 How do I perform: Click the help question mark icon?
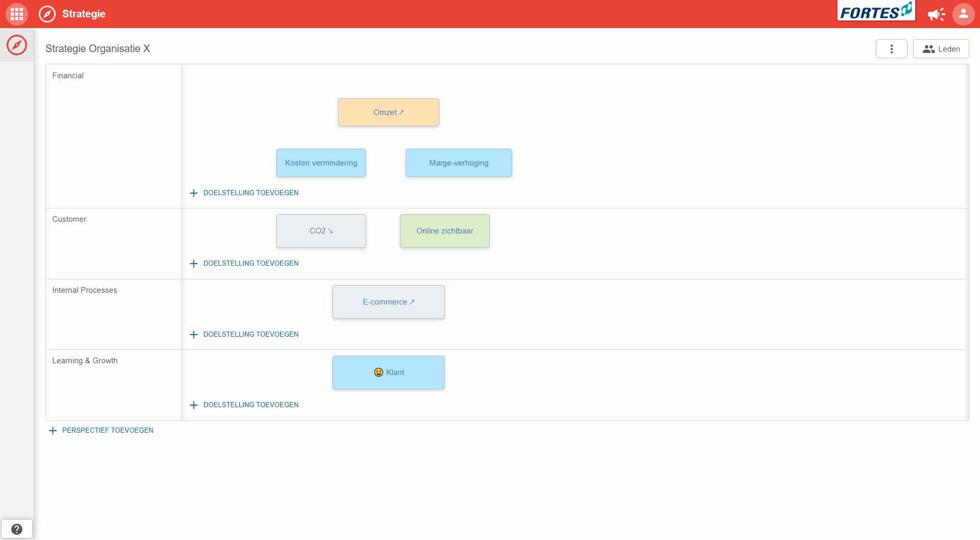[17, 529]
